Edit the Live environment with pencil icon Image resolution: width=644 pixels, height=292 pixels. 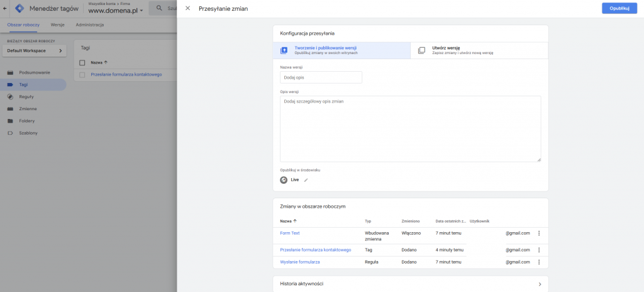click(306, 180)
